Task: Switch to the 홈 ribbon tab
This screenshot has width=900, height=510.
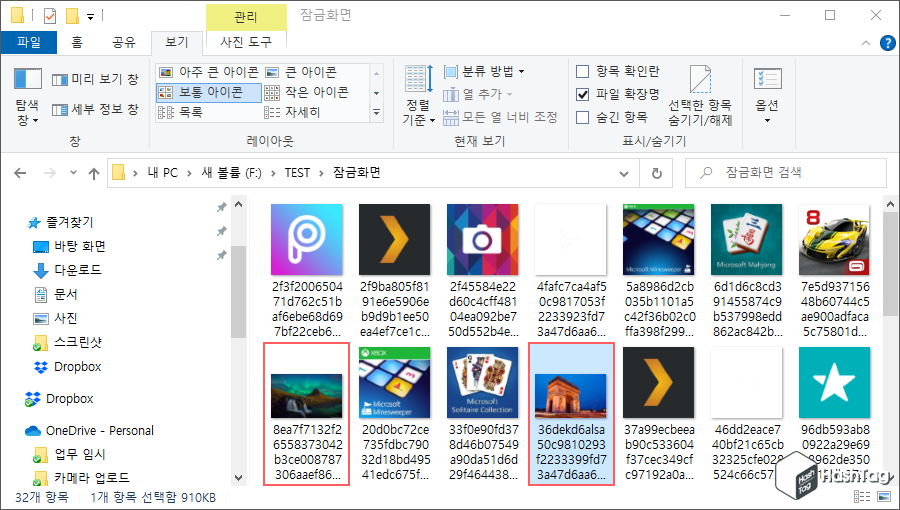Action: [x=77, y=42]
